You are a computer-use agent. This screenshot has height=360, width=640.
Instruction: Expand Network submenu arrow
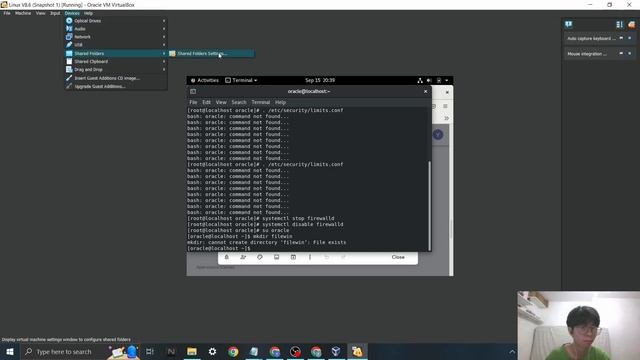pos(164,37)
